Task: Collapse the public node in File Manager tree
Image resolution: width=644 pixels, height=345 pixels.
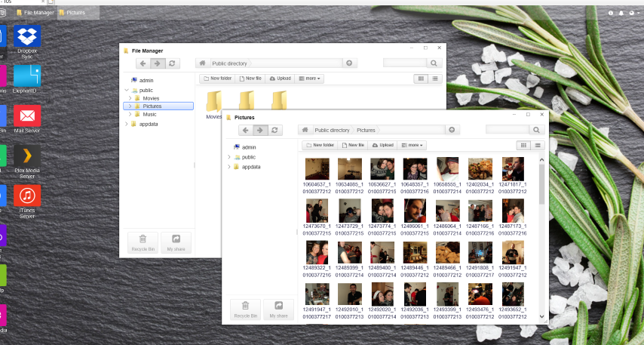Action: [x=127, y=90]
